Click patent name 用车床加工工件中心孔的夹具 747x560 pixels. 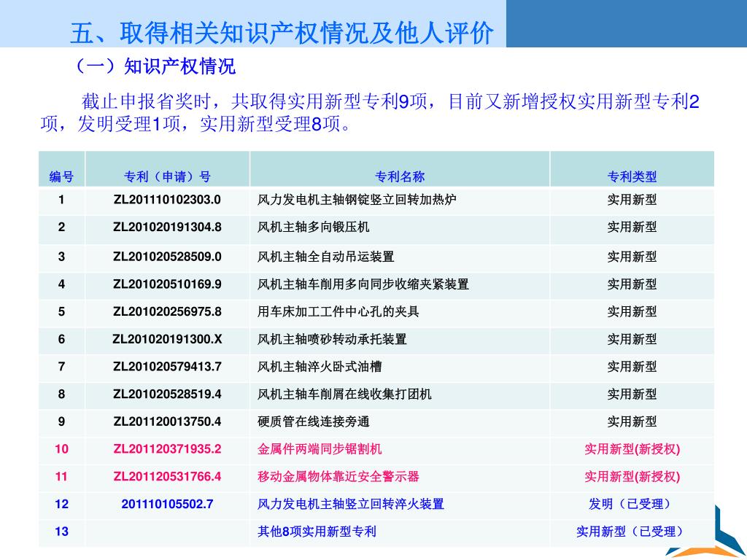pos(338,311)
